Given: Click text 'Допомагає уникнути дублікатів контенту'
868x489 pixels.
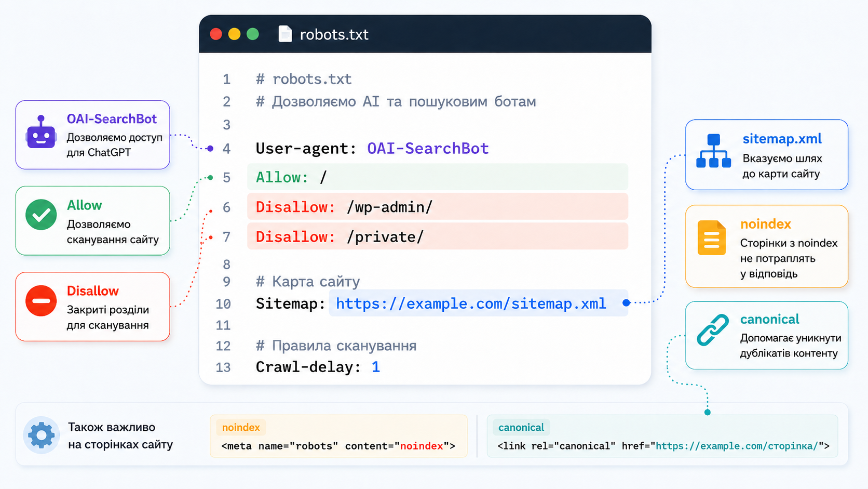Looking at the screenshot, I should click(x=791, y=346).
